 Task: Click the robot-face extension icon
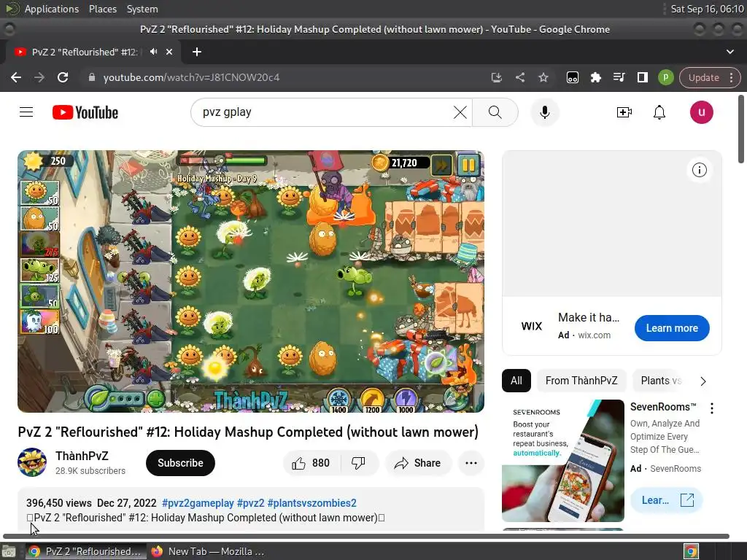[x=572, y=77]
